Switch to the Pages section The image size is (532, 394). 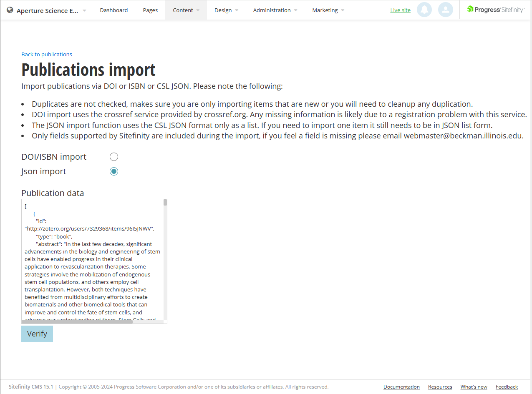pyautogui.click(x=150, y=10)
